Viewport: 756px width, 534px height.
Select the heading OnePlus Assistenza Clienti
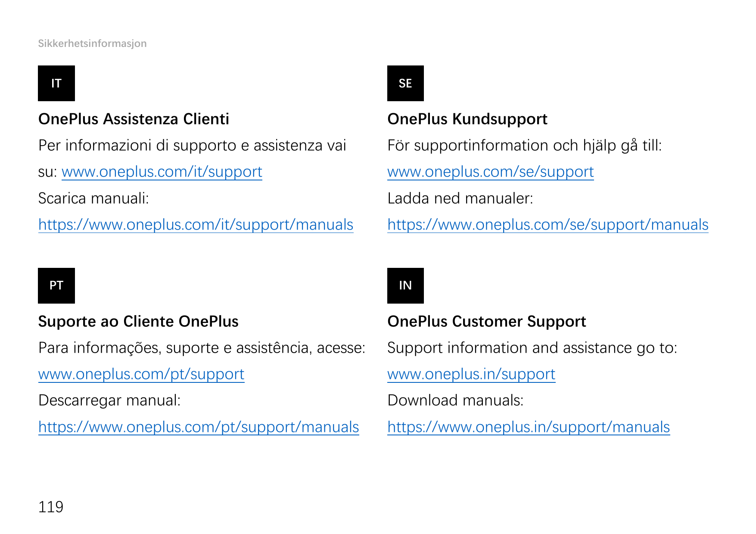click(x=134, y=119)
